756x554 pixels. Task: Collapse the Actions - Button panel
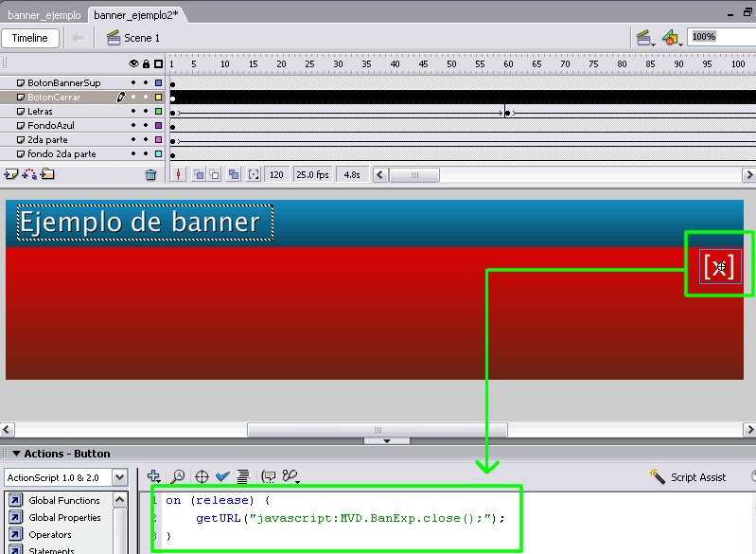(x=15, y=454)
